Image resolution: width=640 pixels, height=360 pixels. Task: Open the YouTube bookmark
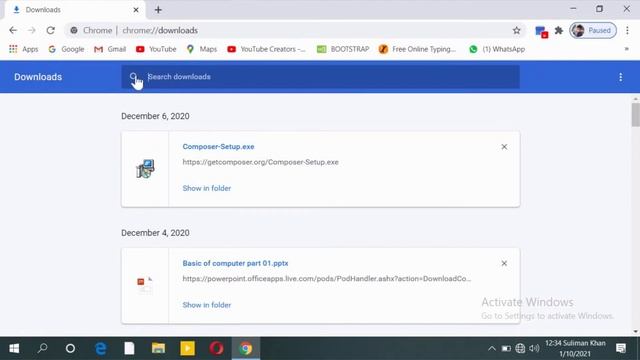156,49
